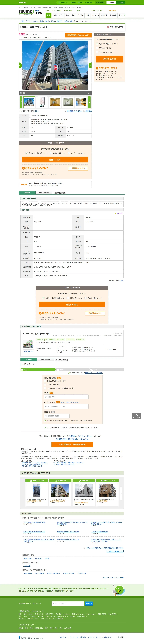Click ページの先頭へ up-arrow button
Viewport: 144px width, 644px height.
(x=136, y=415)
